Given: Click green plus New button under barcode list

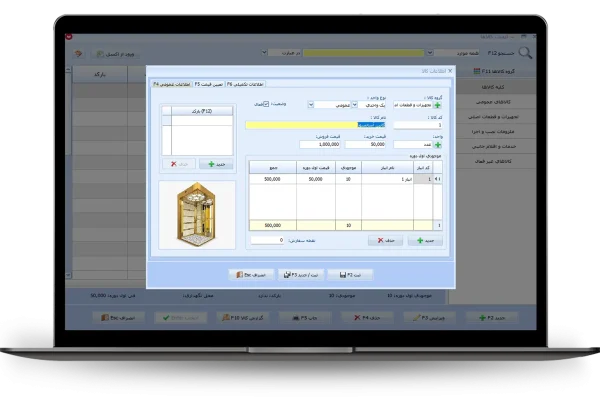Looking at the screenshot, I should pos(212,163).
